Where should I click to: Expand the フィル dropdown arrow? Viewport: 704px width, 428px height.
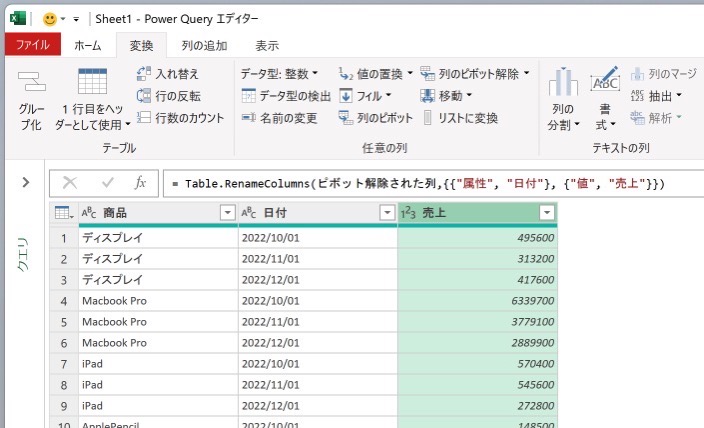pos(388,95)
